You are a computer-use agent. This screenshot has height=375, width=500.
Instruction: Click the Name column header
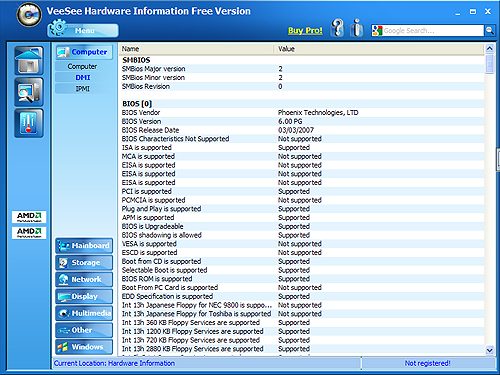(x=197, y=49)
